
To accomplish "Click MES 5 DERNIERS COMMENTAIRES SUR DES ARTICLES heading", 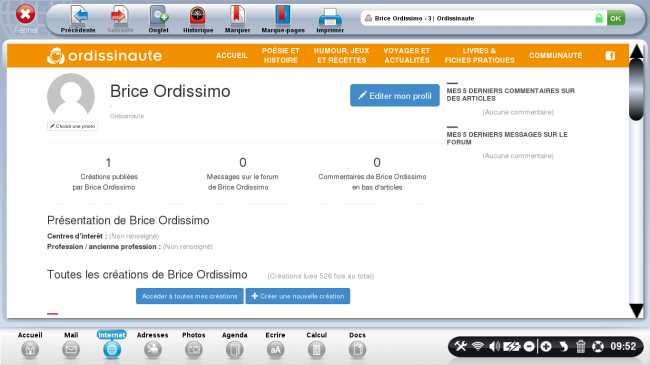I will [x=510, y=95].
